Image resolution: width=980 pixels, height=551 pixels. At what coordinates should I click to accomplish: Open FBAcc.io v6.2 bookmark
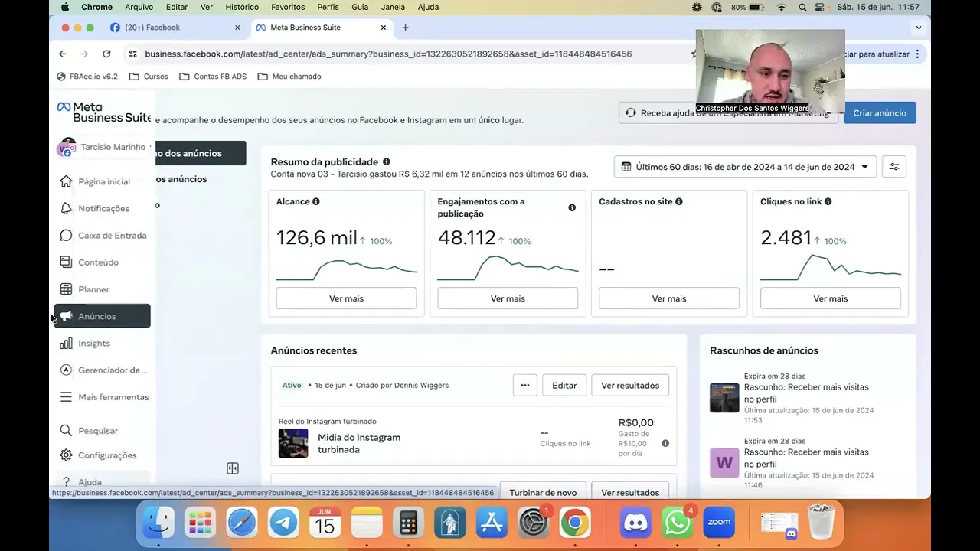87,77
